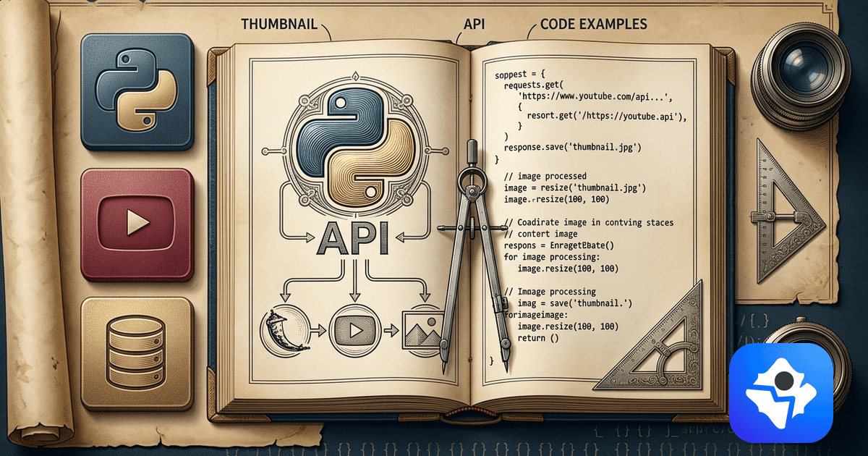Click the API label above the book
The image size is (868, 456).
[474, 24]
